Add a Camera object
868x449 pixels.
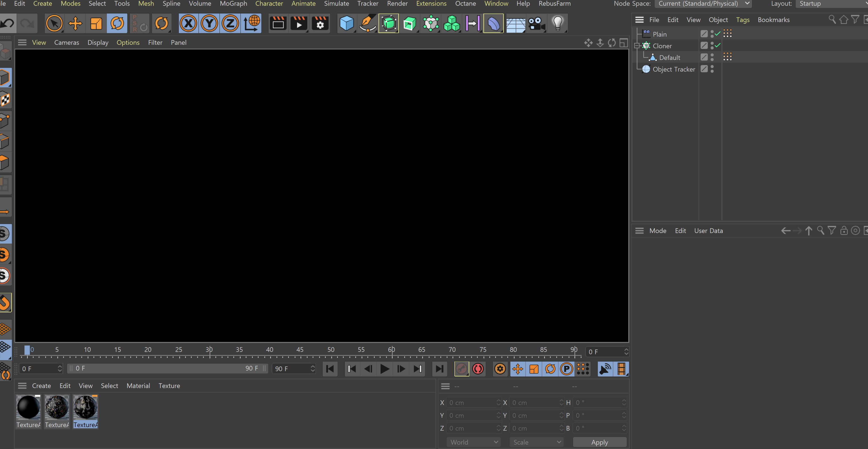click(536, 23)
